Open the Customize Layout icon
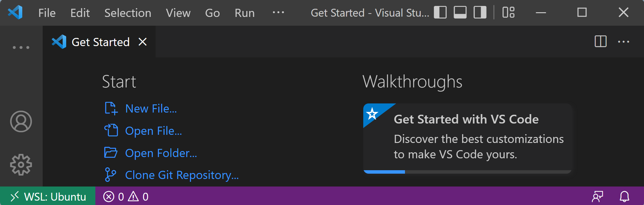The width and height of the screenshot is (644, 205). click(508, 13)
